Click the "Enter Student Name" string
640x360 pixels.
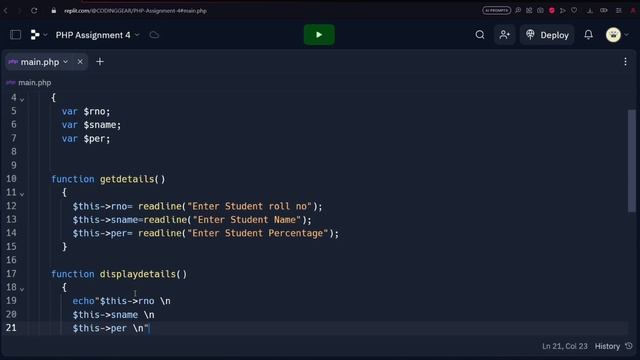(247, 220)
